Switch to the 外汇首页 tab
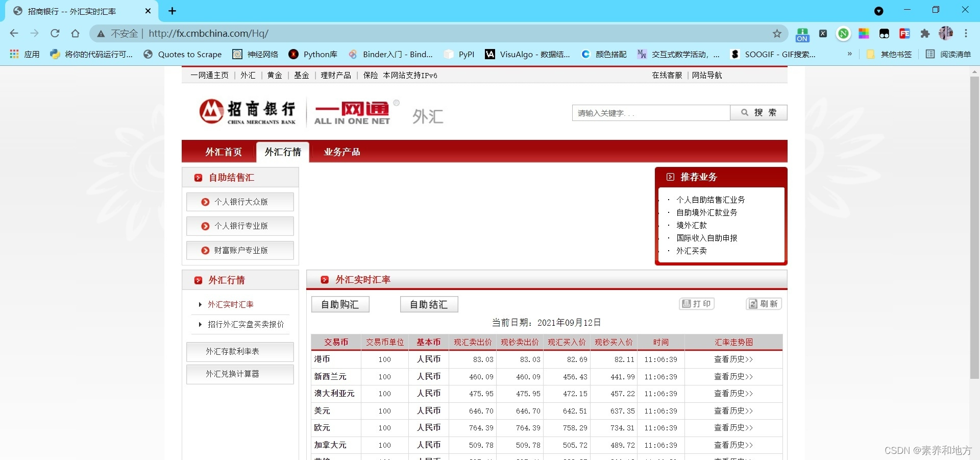 [x=224, y=152]
